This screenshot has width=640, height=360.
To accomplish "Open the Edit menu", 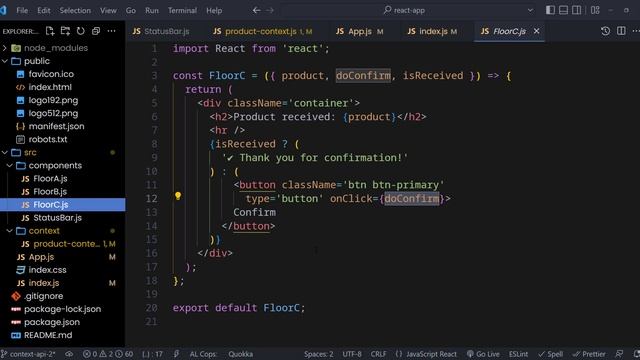I will [44, 11].
